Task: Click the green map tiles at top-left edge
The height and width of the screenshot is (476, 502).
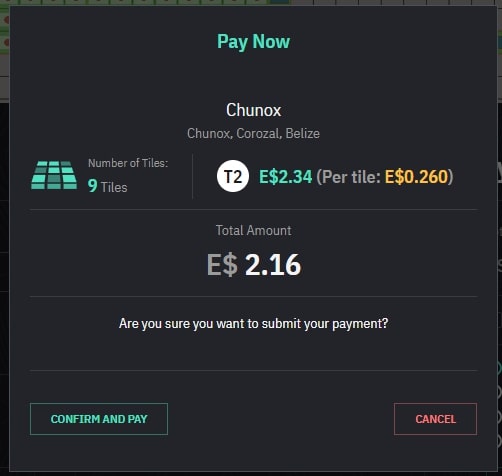Action: [4, 30]
